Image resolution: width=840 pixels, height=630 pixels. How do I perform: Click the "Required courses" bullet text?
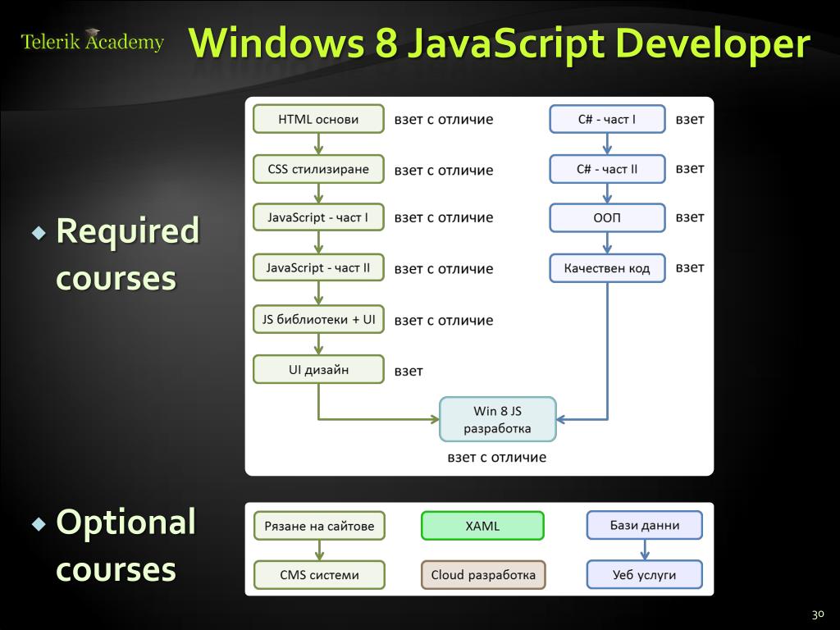click(127, 254)
